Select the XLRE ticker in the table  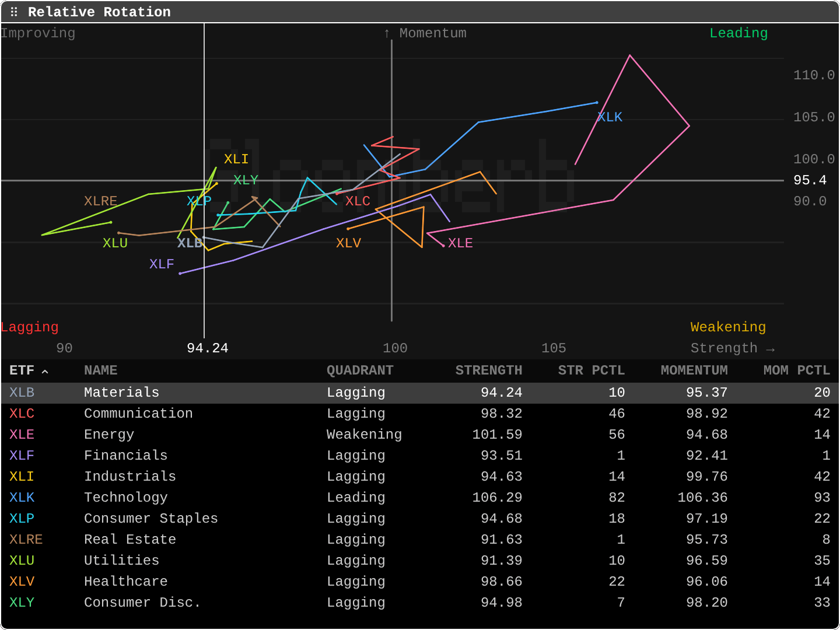(x=26, y=540)
